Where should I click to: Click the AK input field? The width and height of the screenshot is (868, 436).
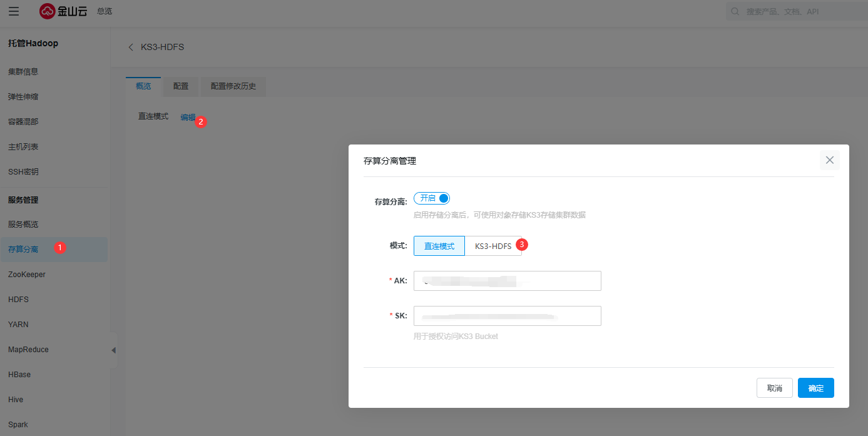click(x=507, y=281)
